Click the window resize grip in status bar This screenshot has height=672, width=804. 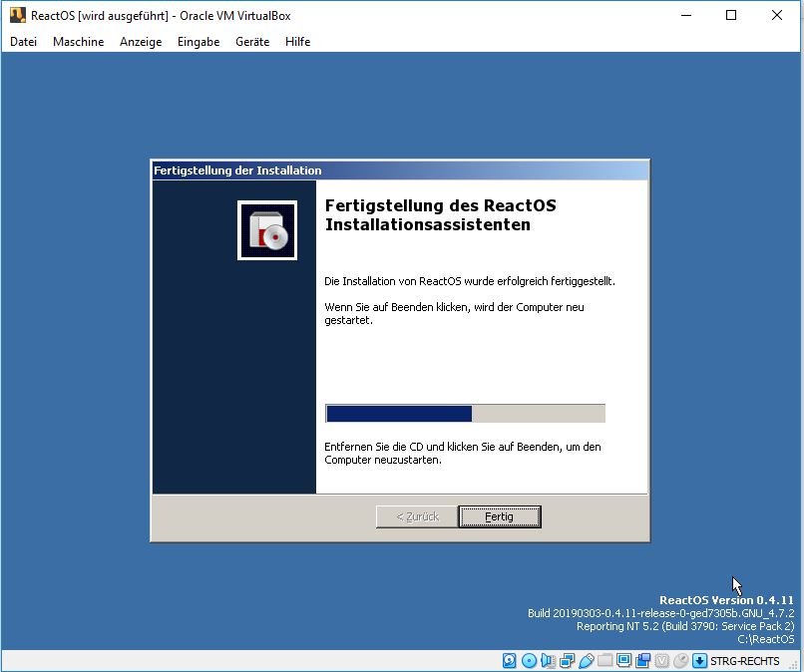click(x=794, y=665)
